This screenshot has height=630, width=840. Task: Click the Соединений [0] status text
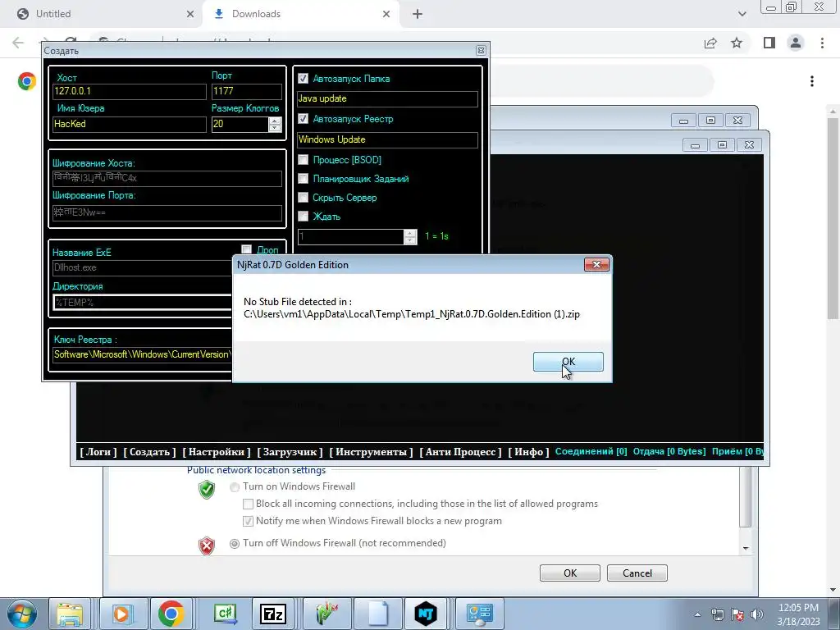click(591, 451)
